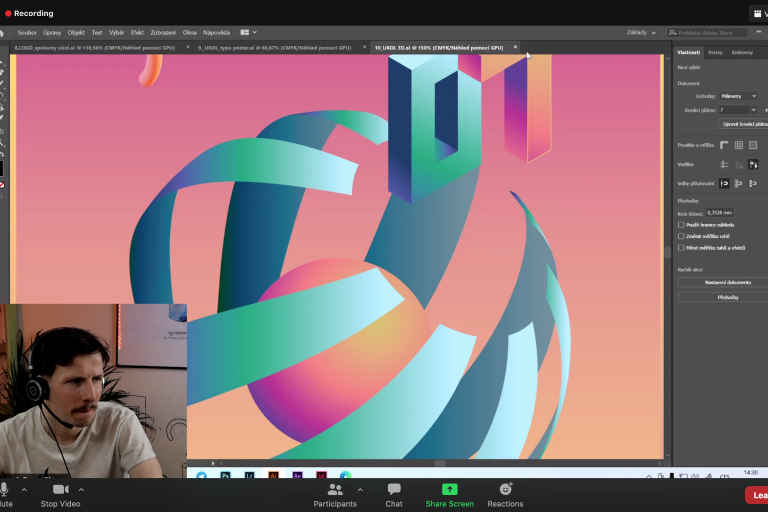Click the Photoshop icon in the taskbar

click(x=227, y=476)
